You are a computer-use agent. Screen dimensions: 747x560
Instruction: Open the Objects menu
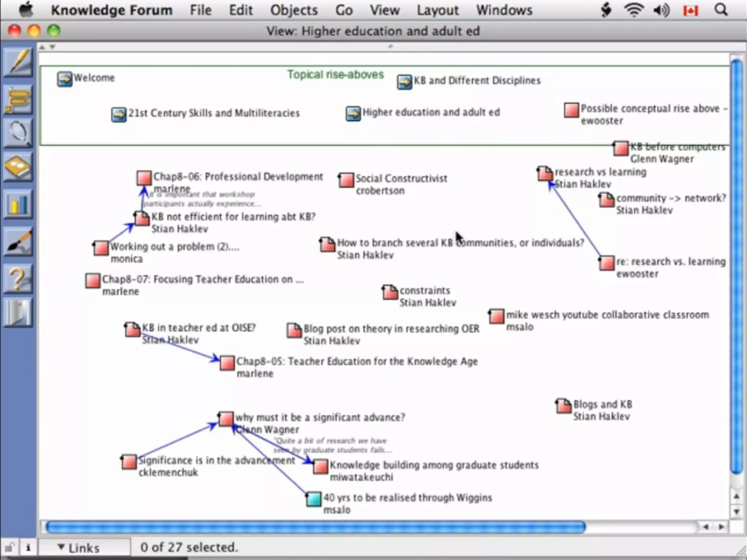[x=294, y=10]
